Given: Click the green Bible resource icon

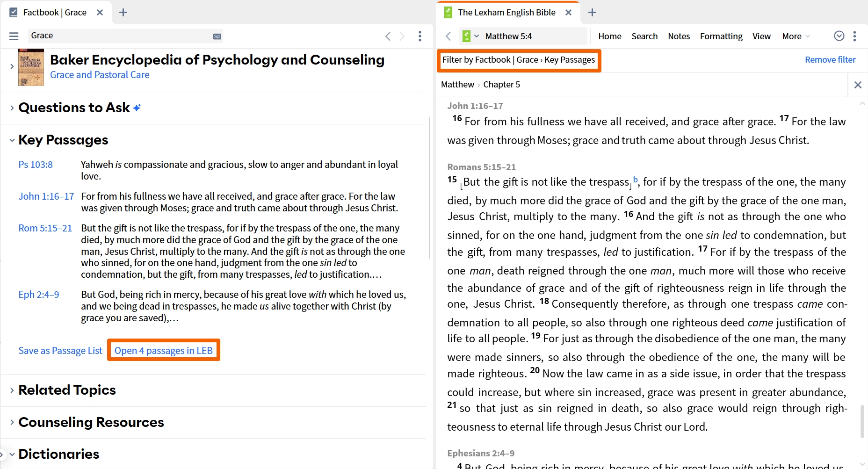Looking at the screenshot, I should 466,36.
